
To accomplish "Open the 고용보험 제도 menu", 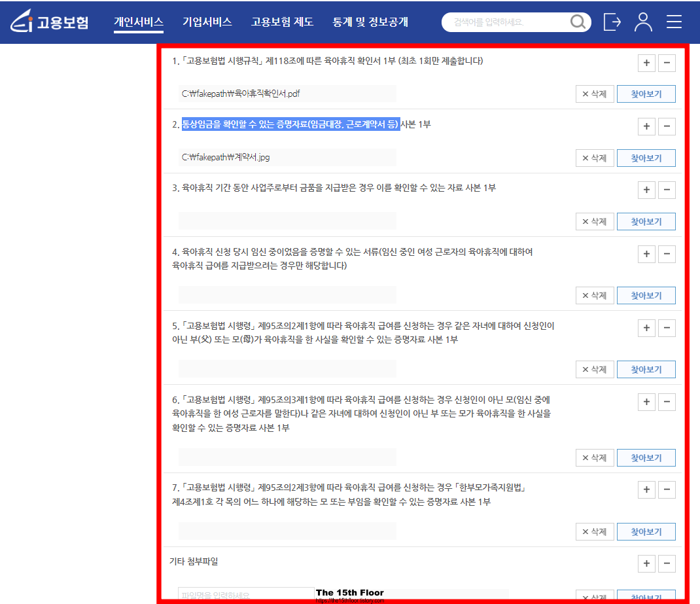I will [282, 22].
